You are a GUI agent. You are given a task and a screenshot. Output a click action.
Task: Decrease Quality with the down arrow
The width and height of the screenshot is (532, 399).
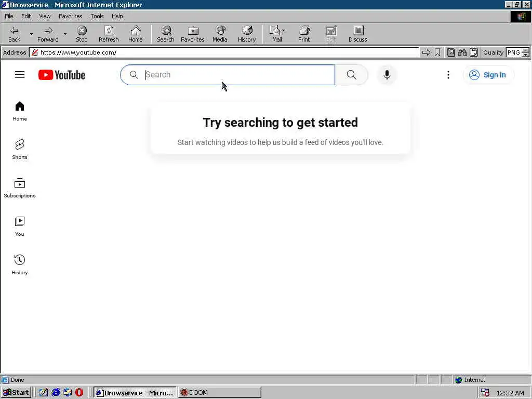[x=526, y=55]
